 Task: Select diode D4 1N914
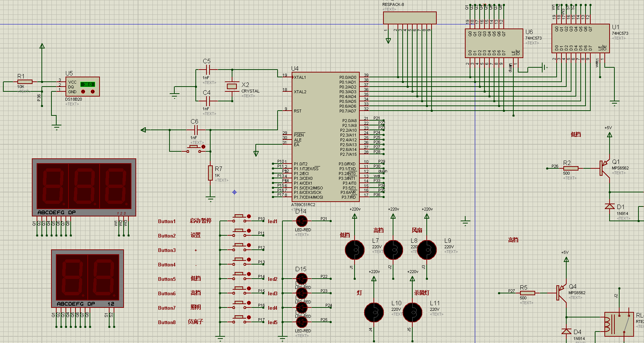point(566,331)
